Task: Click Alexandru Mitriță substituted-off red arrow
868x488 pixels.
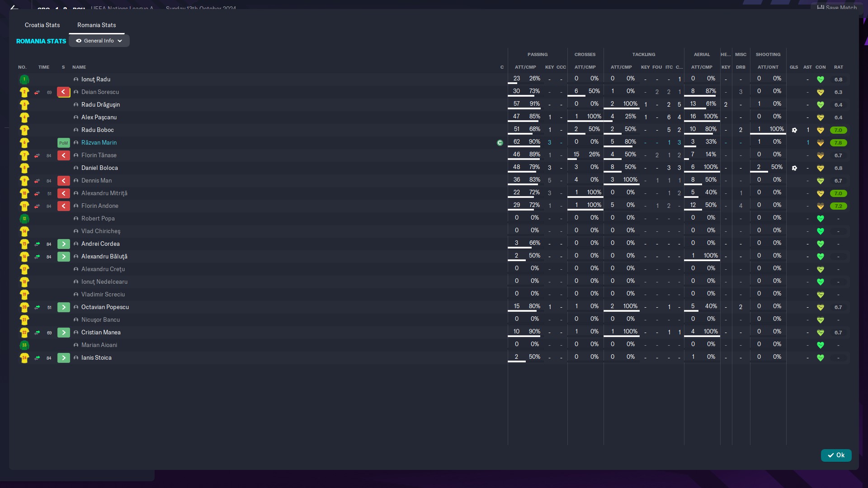Action: (63, 193)
